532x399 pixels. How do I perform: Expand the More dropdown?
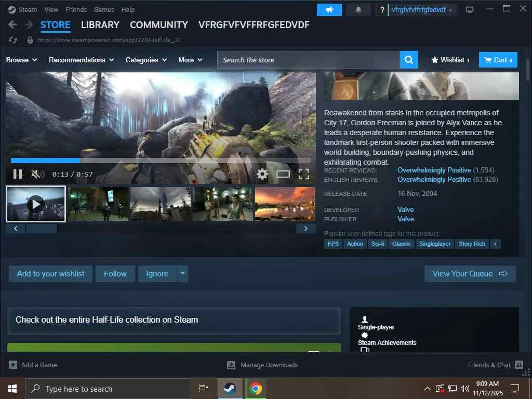[x=190, y=60]
